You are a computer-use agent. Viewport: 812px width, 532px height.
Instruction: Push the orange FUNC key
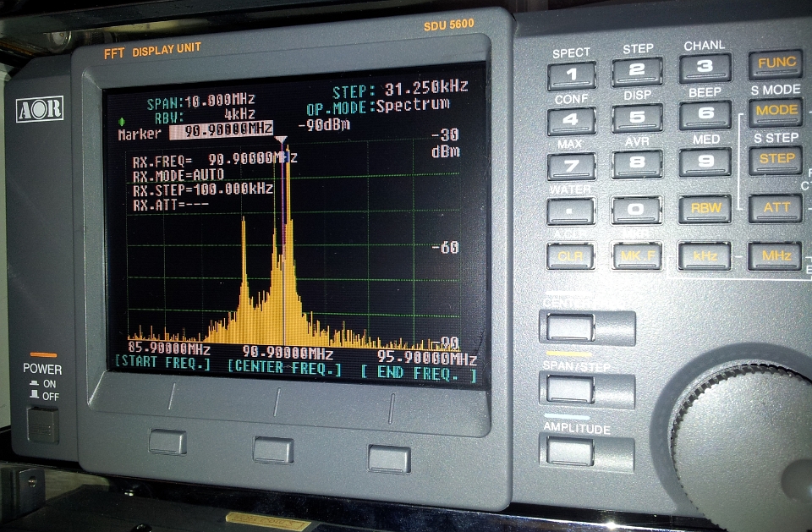776,64
